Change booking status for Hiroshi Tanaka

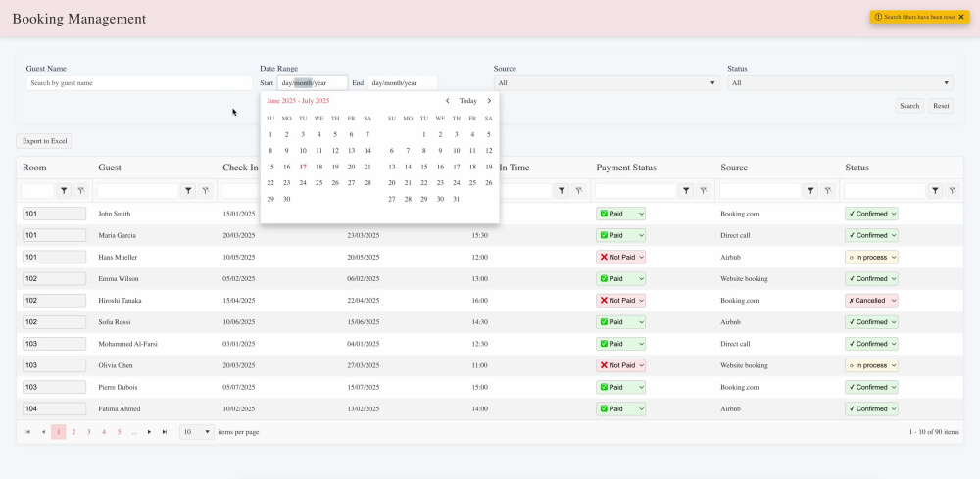(x=871, y=301)
